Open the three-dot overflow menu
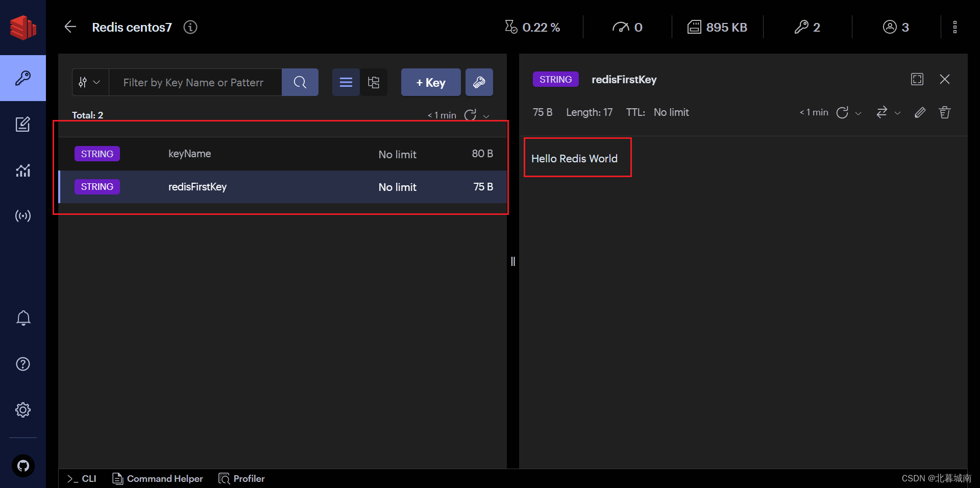This screenshot has width=980, height=488. pos(955,27)
